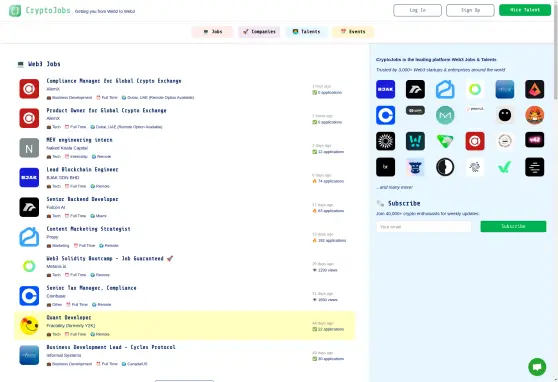Click the Log In button
This screenshot has height=382, width=558.
417,10
